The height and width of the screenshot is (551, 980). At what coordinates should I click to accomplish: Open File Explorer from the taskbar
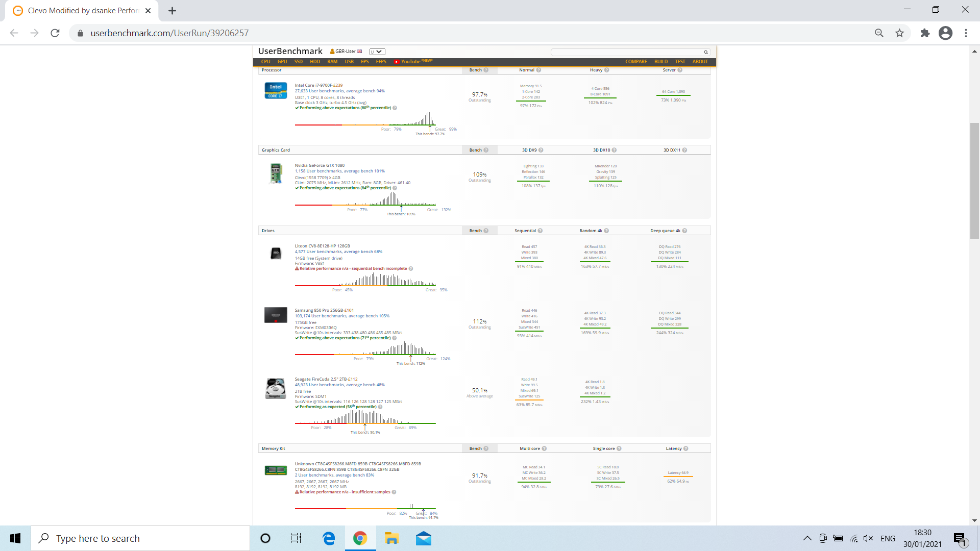coord(391,538)
